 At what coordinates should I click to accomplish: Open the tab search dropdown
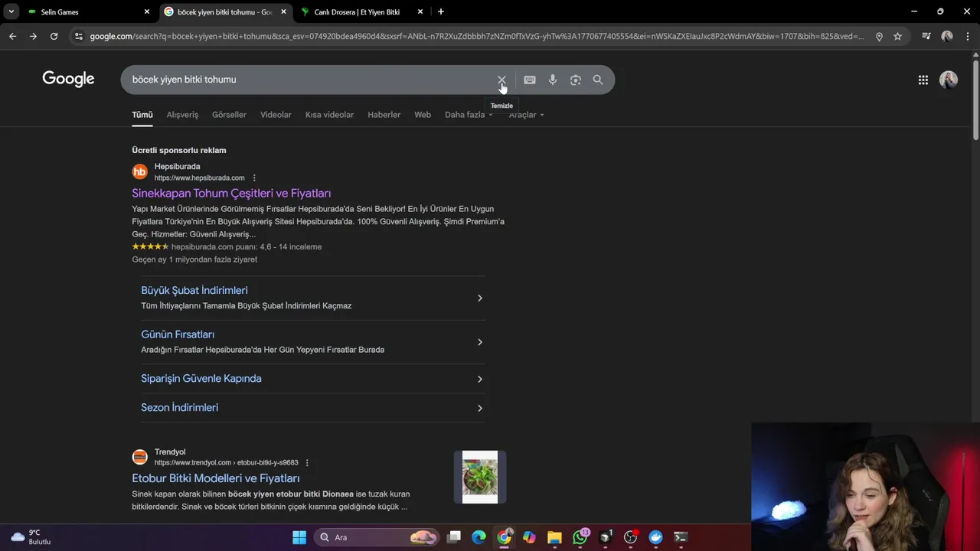pyautogui.click(x=11, y=11)
